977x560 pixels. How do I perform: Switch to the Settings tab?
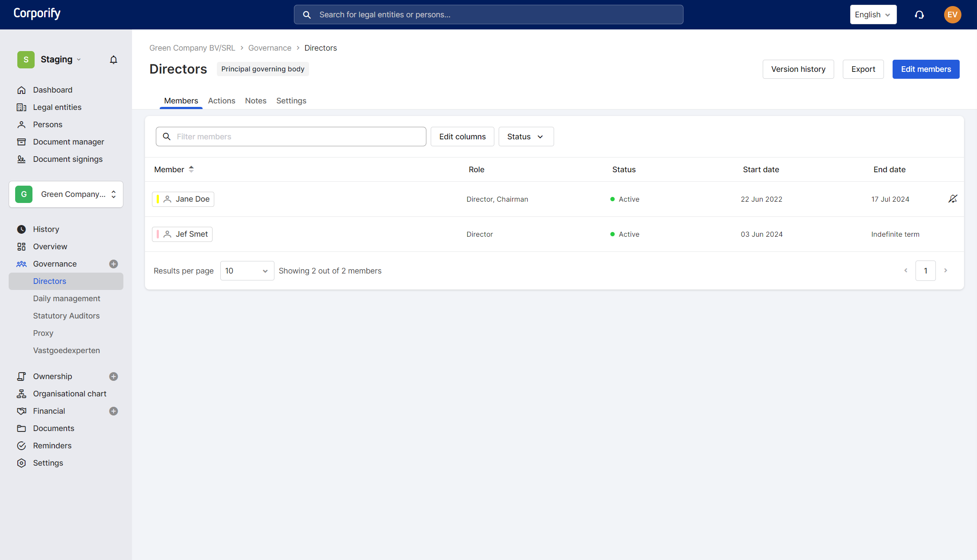pos(291,101)
